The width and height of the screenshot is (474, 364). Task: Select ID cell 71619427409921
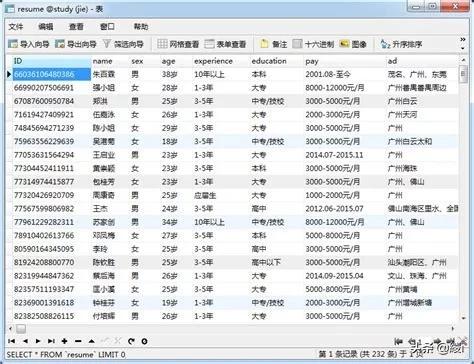click(52, 115)
